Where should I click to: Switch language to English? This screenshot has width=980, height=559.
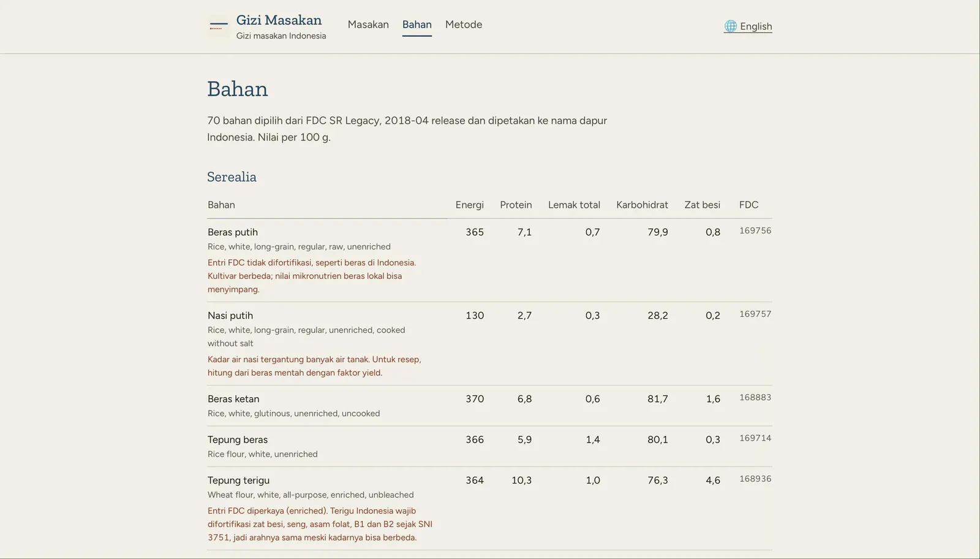pyautogui.click(x=748, y=26)
